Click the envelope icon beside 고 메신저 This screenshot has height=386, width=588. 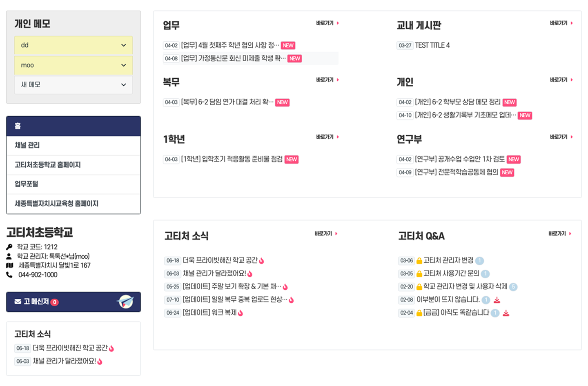(18, 302)
